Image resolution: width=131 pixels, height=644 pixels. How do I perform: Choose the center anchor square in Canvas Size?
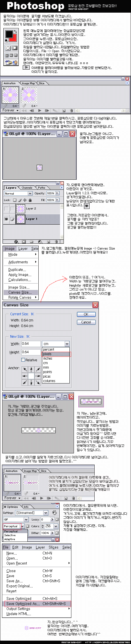click(x=31, y=376)
